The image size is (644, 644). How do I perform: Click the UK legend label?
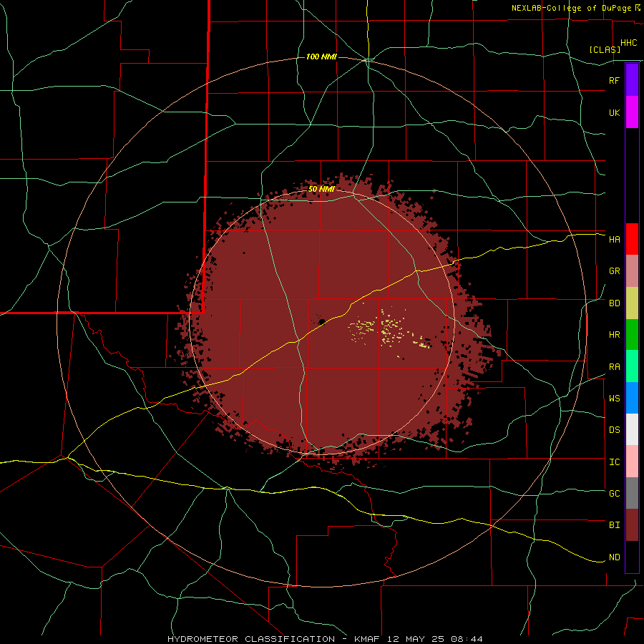[614, 112]
